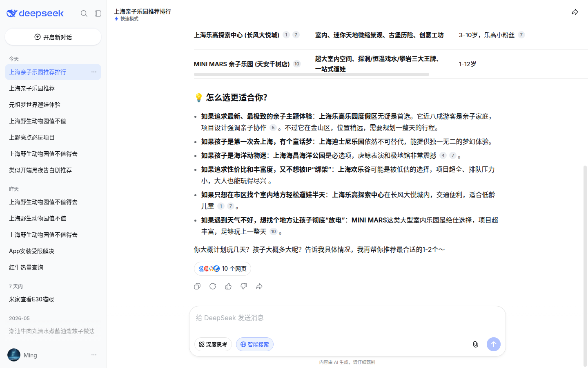This screenshot has height=368, width=588.
Task: Attach a file with the paperclip icon
Action: 476,344
